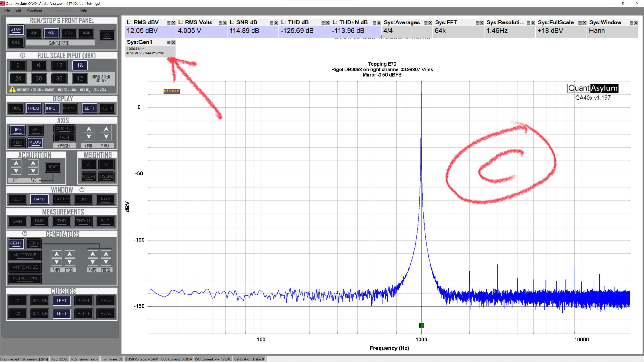Click the FFT size down arrow
This screenshot has height=362, width=644.
(16, 171)
